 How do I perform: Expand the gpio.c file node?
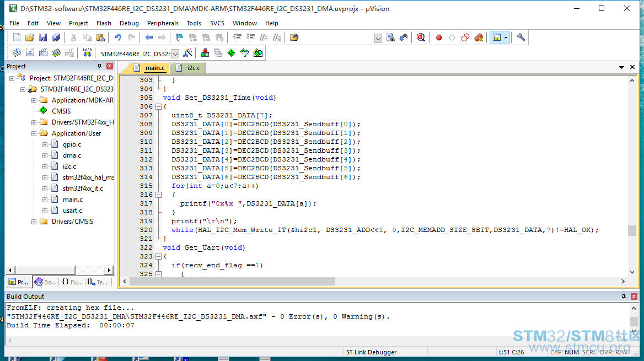point(45,144)
